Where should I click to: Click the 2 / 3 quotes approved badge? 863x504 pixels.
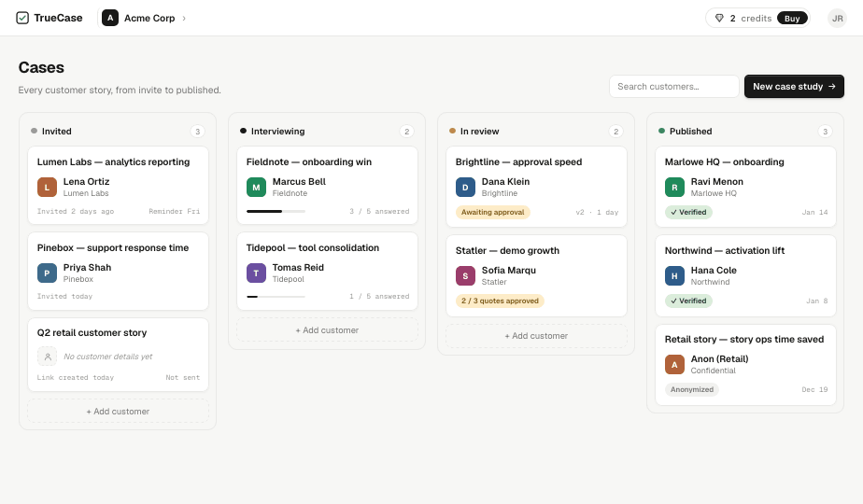click(500, 301)
